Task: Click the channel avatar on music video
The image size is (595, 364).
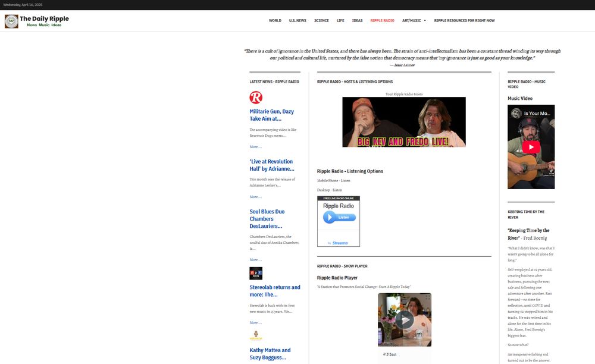Action: click(x=516, y=113)
